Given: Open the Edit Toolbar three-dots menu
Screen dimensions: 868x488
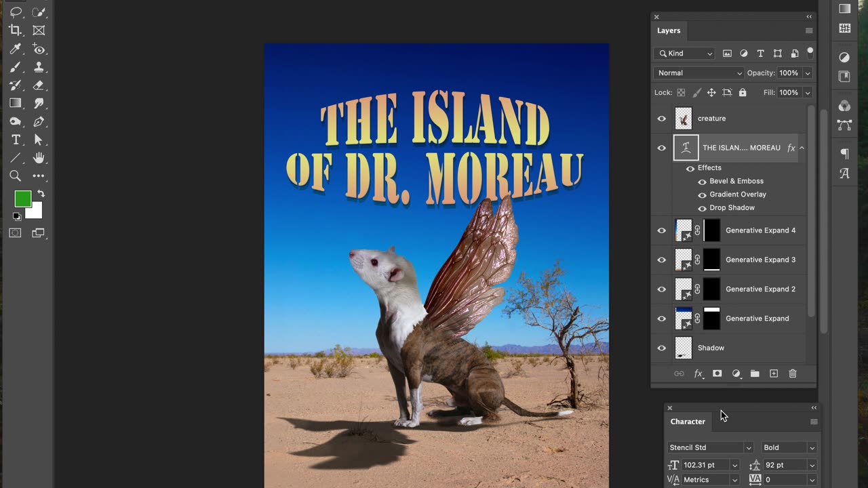Looking at the screenshot, I should coord(39,176).
